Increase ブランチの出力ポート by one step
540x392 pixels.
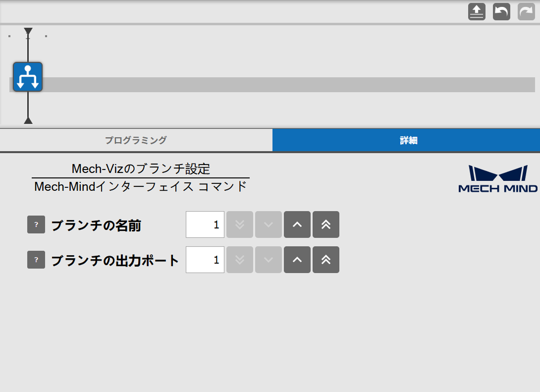point(297,260)
